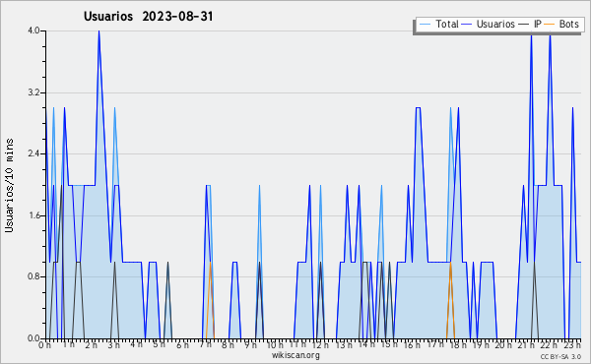This screenshot has height=364, width=591.
Task: Click the '23 h' x-axis label
Action: pos(572,344)
